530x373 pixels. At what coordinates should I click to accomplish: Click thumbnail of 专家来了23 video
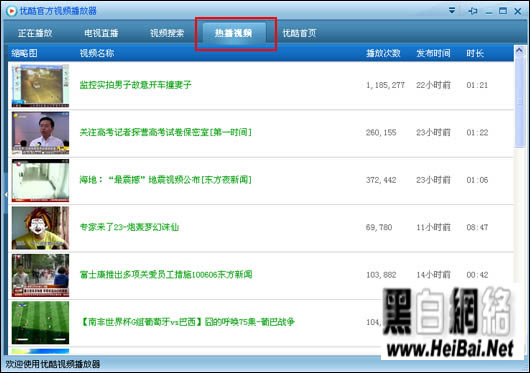tap(40, 228)
